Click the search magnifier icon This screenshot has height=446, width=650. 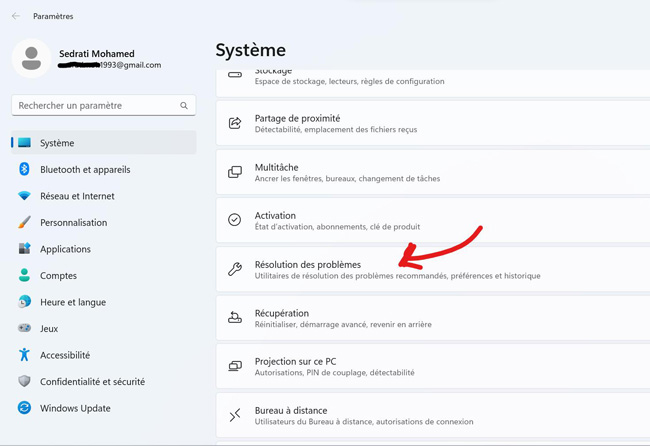tap(184, 105)
